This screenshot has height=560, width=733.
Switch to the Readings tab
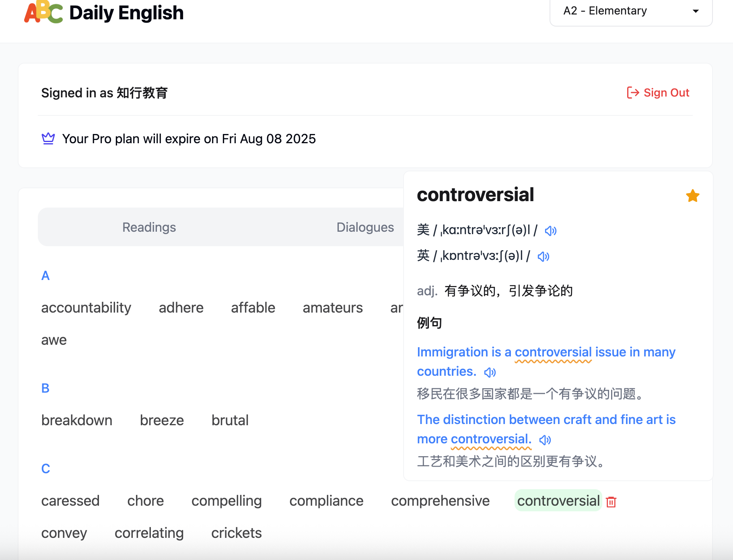pyautogui.click(x=149, y=227)
